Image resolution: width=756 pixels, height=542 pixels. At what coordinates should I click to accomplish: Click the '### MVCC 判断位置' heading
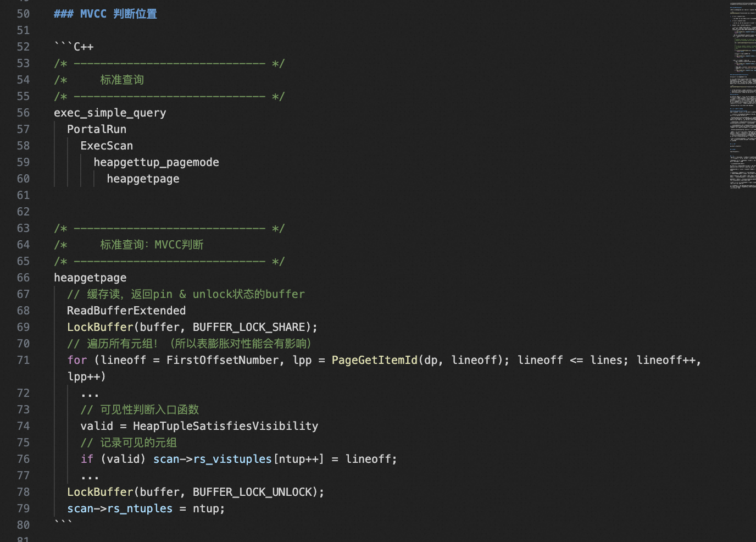pyautogui.click(x=105, y=14)
